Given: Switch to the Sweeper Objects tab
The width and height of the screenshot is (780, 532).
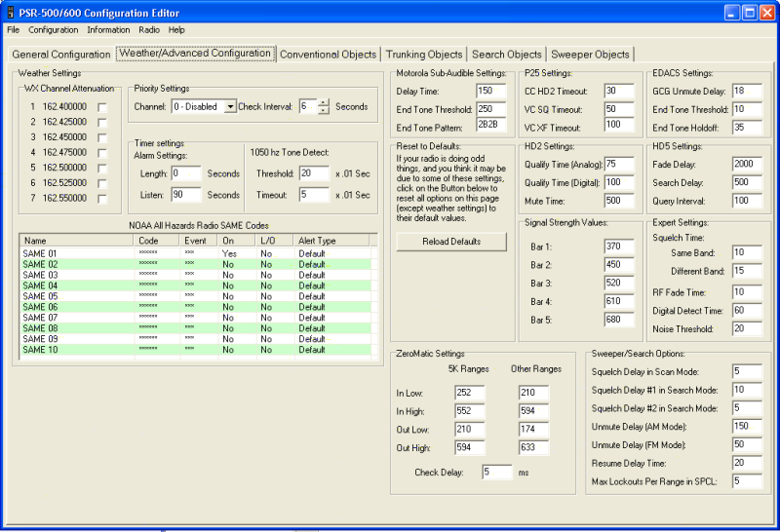Looking at the screenshot, I should point(591,55).
